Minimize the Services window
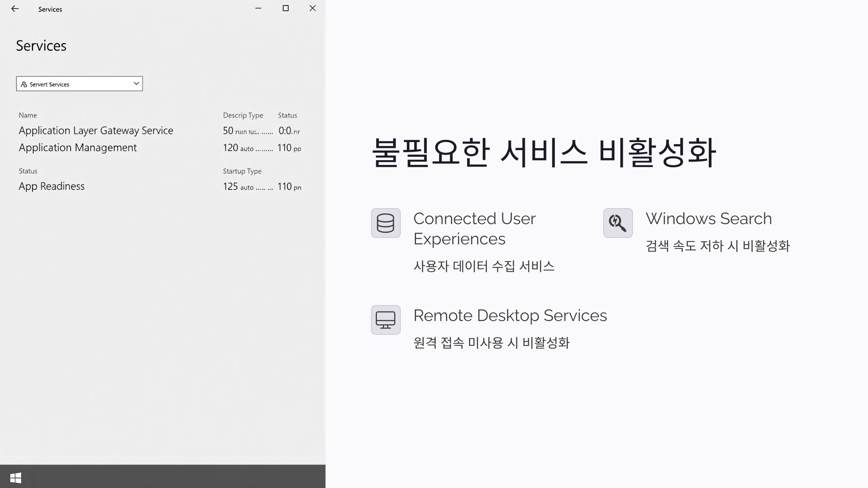Screen dimensions: 868x488 pos(258,8)
